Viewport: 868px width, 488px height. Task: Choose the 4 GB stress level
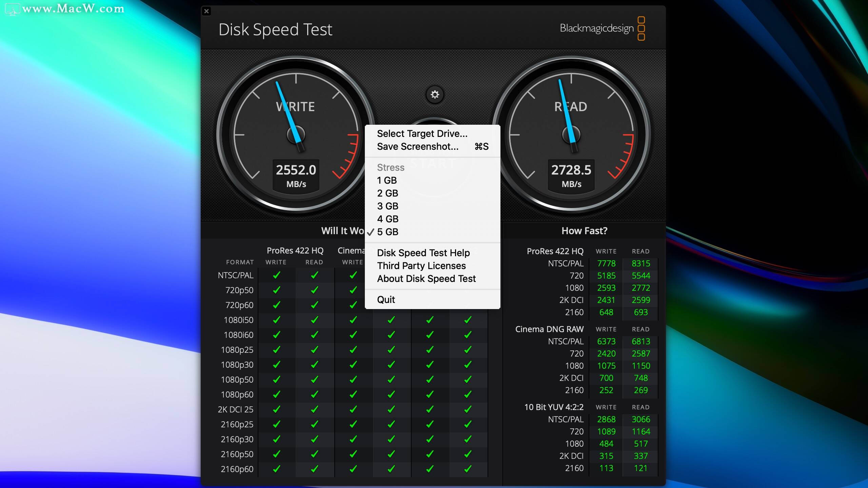coord(388,219)
